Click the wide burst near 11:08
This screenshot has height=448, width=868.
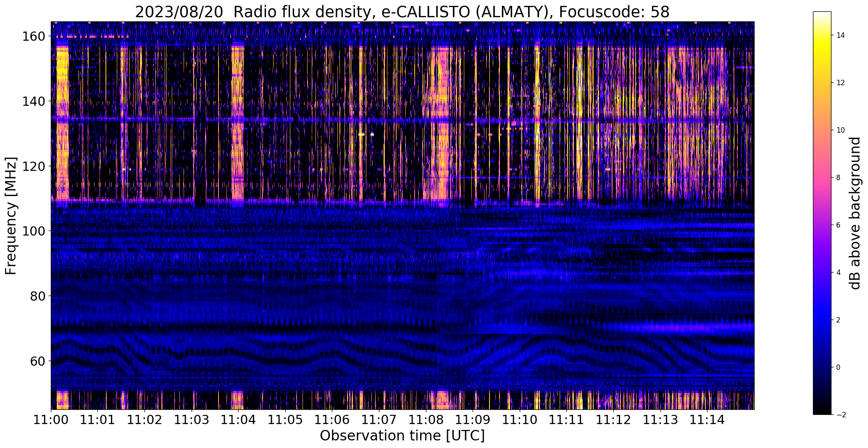pos(442,122)
